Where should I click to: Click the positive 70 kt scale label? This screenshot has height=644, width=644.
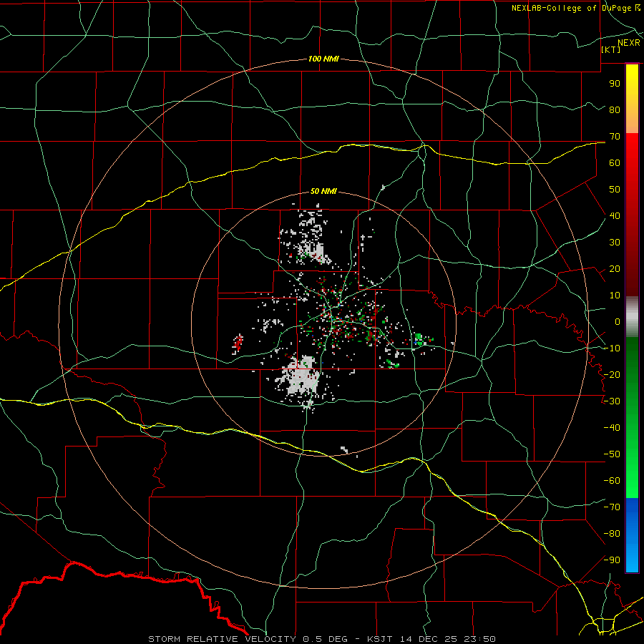pos(615,137)
